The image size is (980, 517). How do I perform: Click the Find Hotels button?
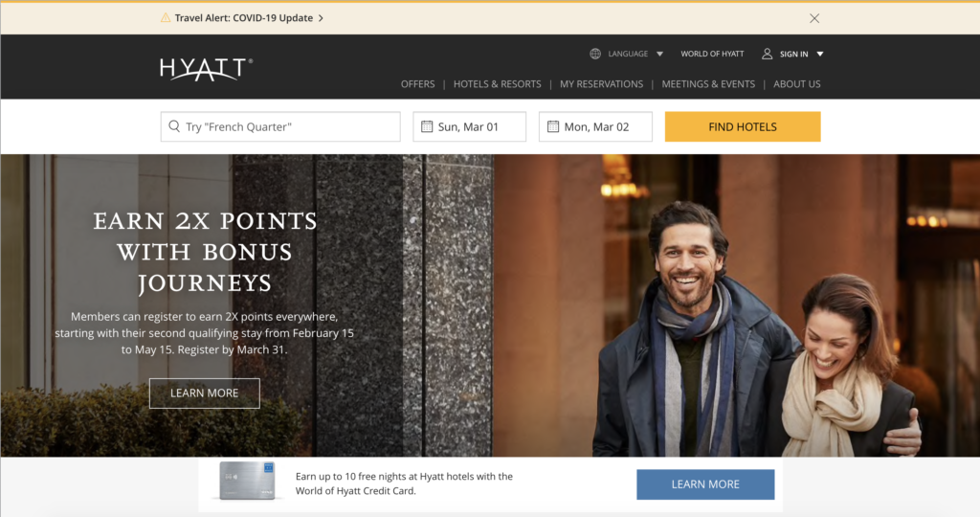click(743, 127)
